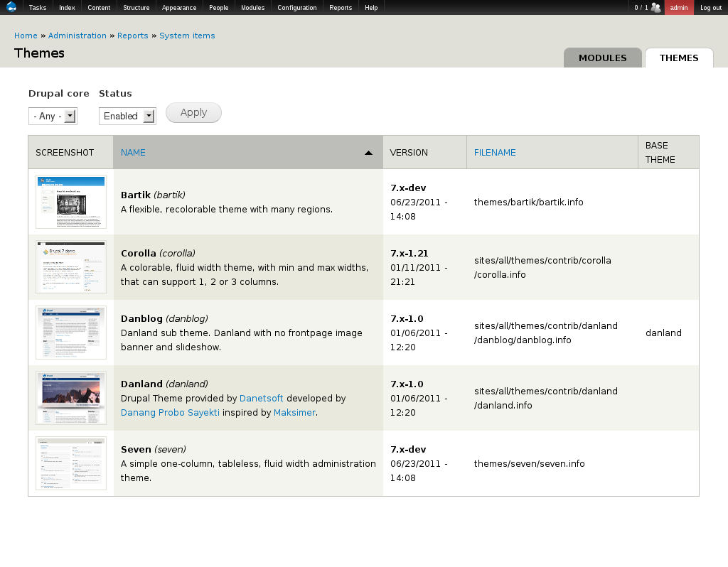
Task: Open the Drupal core version dropdown
Action: (53, 116)
